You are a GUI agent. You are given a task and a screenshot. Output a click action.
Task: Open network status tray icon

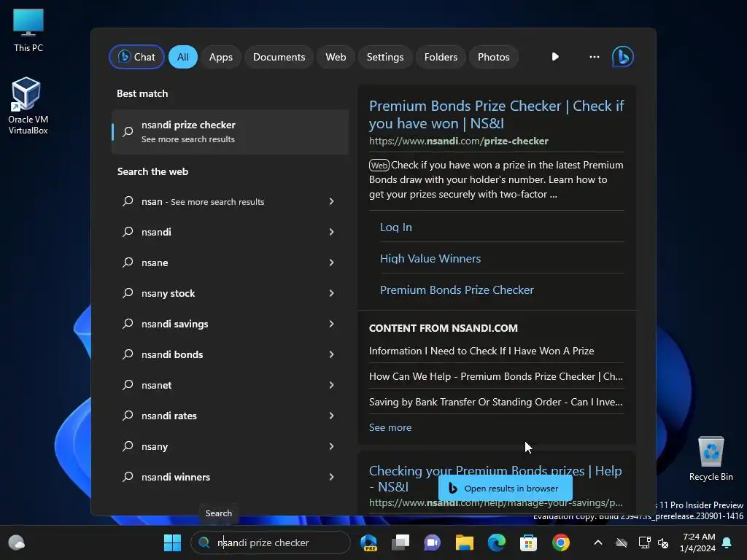644,542
